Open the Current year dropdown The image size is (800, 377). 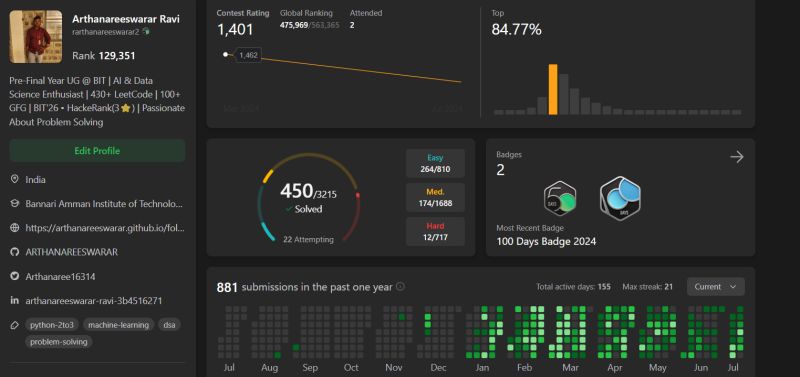(x=716, y=287)
